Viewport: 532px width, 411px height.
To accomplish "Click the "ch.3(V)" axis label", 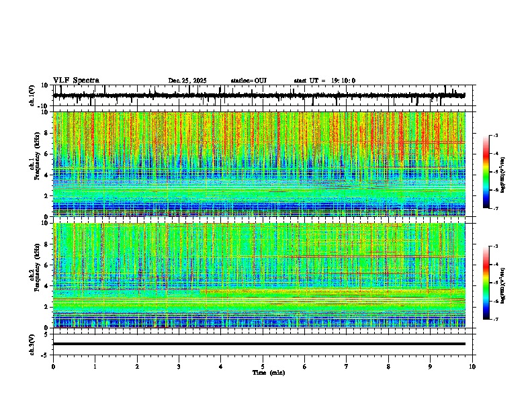I will (32, 345).
